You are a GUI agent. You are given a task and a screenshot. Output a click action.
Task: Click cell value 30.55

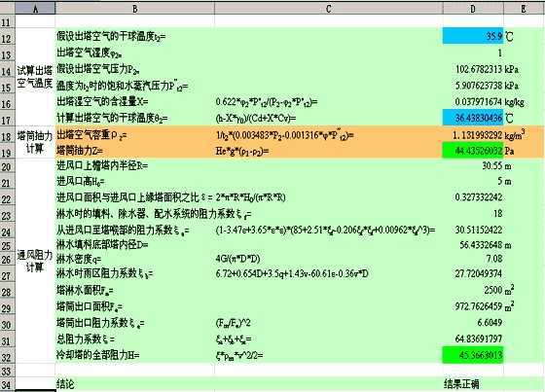[492, 165]
